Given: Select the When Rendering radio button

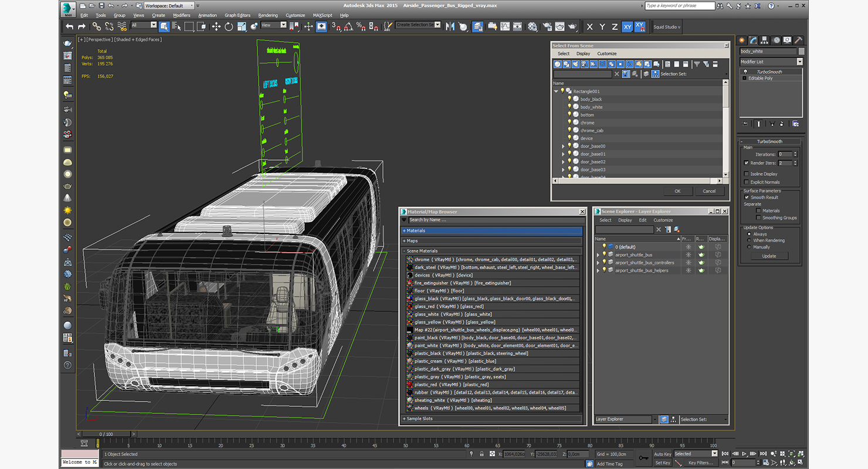Looking at the screenshot, I should click(749, 240).
